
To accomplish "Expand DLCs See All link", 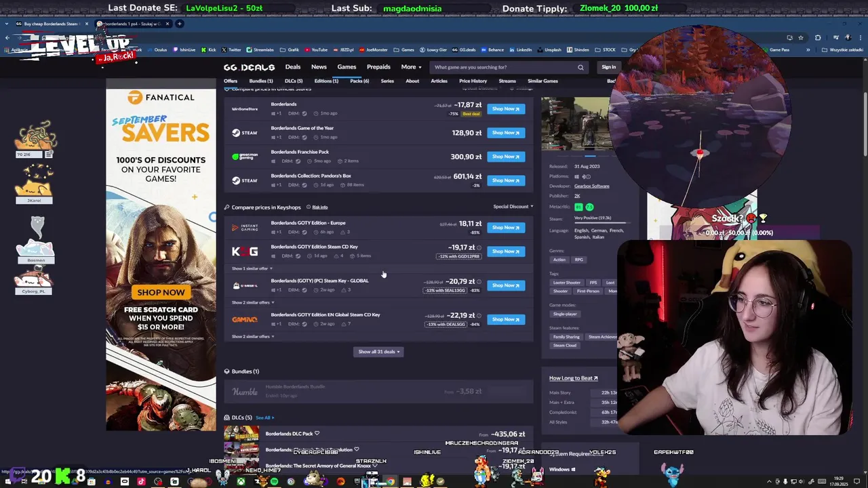I will pyautogui.click(x=264, y=418).
